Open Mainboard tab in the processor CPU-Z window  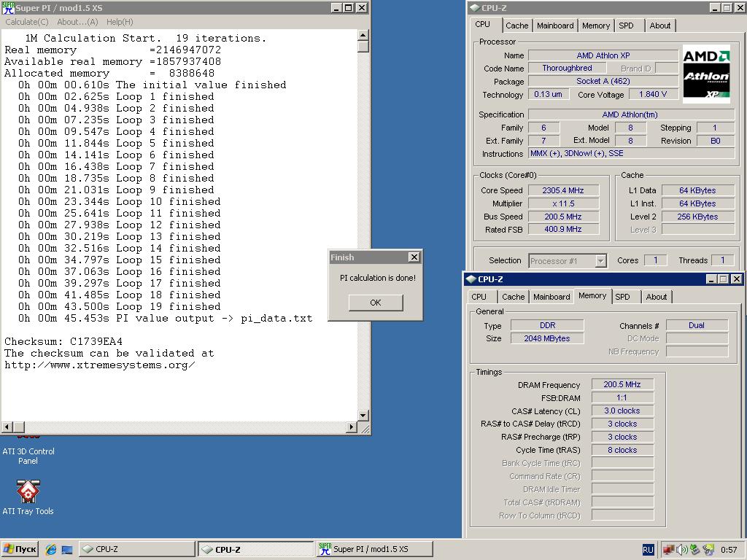pos(555,26)
